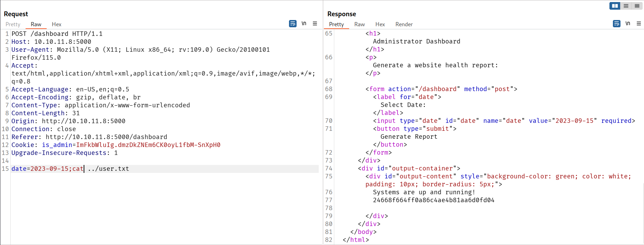The height and width of the screenshot is (245, 644).
Task: Click the closing </body> tag
Action: click(x=363, y=232)
